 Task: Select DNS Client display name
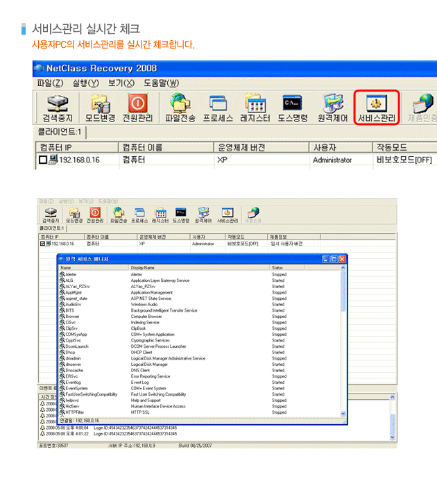click(x=140, y=370)
